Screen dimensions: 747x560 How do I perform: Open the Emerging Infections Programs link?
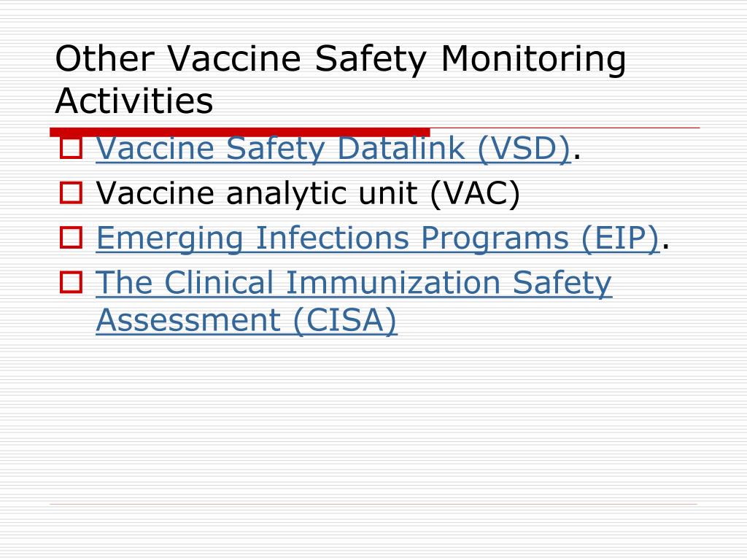point(378,238)
